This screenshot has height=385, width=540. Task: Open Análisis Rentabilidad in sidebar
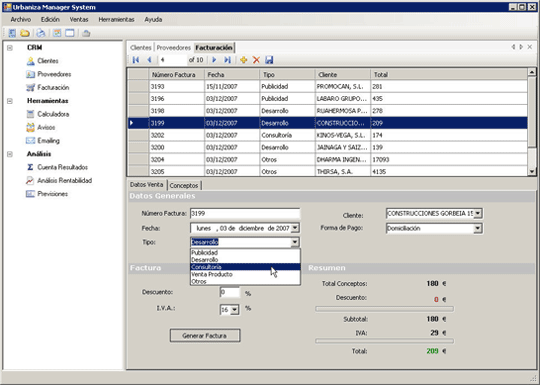tap(64, 180)
